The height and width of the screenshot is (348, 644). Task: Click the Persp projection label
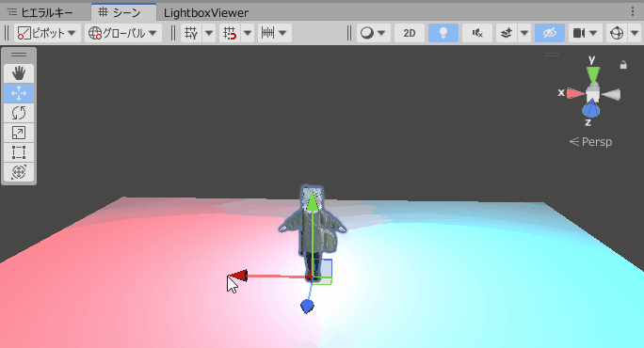click(590, 142)
